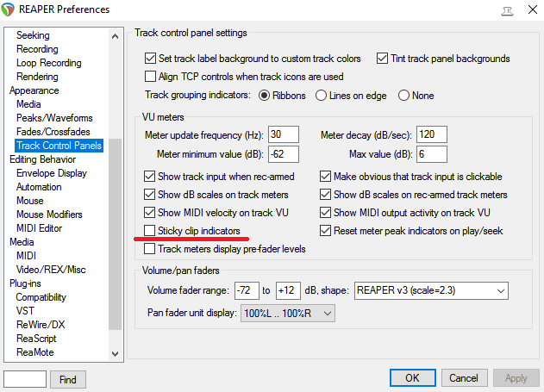The image size is (544, 392).
Task: Select Fades/Crossfades in the settings tree
Action: (53, 132)
